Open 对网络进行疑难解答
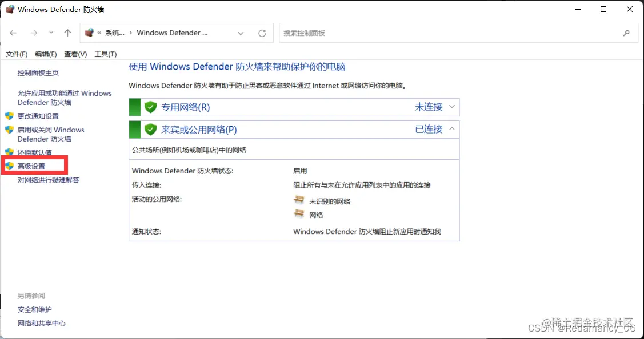Image resolution: width=644 pixels, height=339 pixels. (x=49, y=180)
